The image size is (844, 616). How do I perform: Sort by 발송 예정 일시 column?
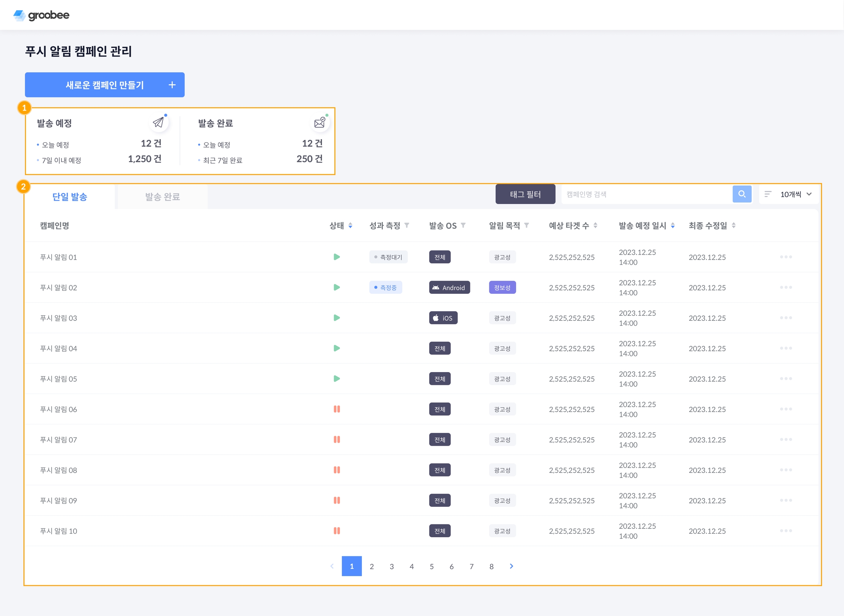[673, 225]
